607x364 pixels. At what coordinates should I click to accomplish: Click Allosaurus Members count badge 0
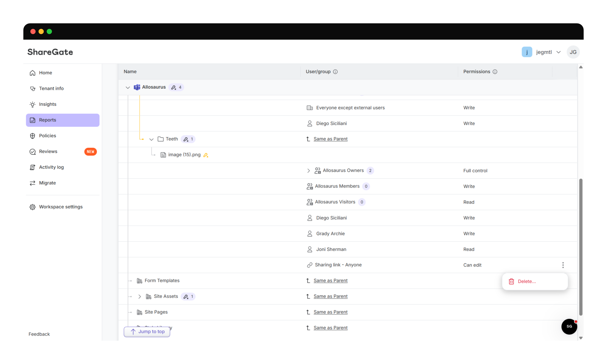tap(366, 186)
